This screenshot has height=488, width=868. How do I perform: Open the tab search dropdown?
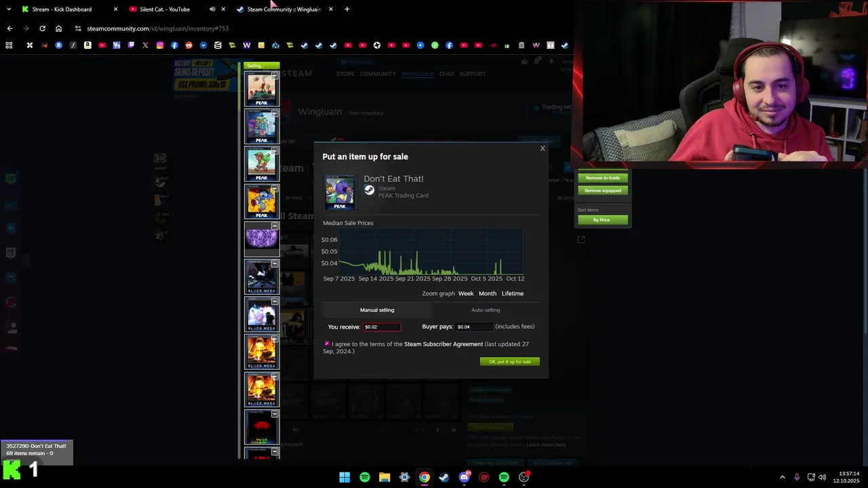[x=9, y=9]
